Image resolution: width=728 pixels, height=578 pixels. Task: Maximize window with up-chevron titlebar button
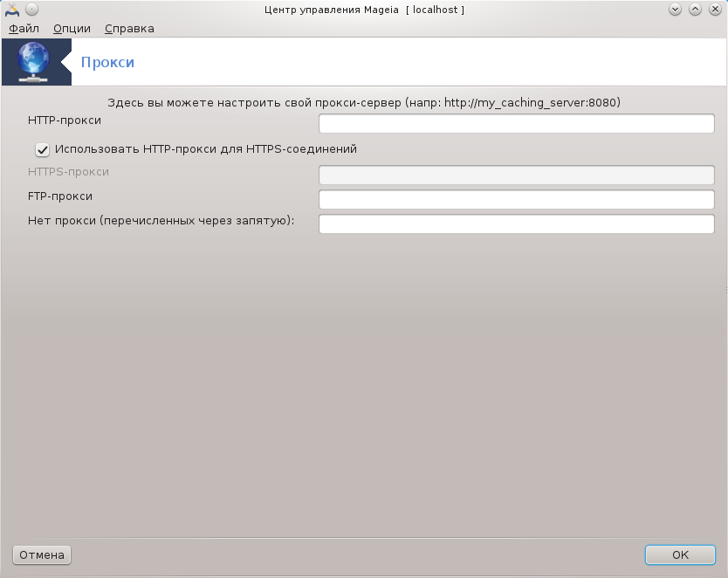[695, 10]
